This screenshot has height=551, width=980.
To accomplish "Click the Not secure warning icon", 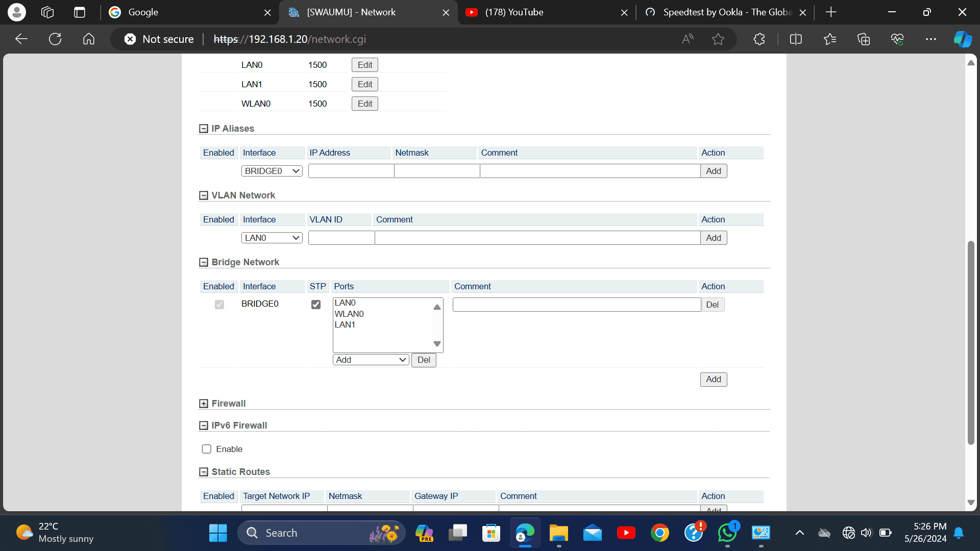I will [130, 39].
